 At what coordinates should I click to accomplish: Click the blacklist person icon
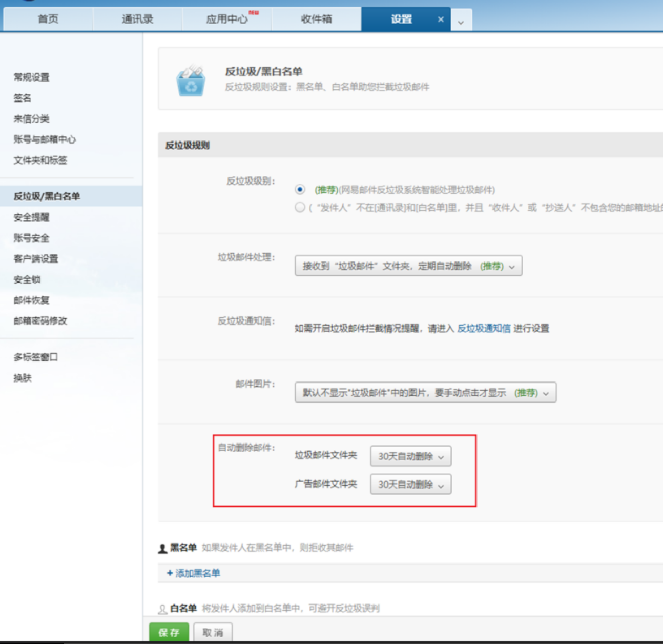click(162, 548)
